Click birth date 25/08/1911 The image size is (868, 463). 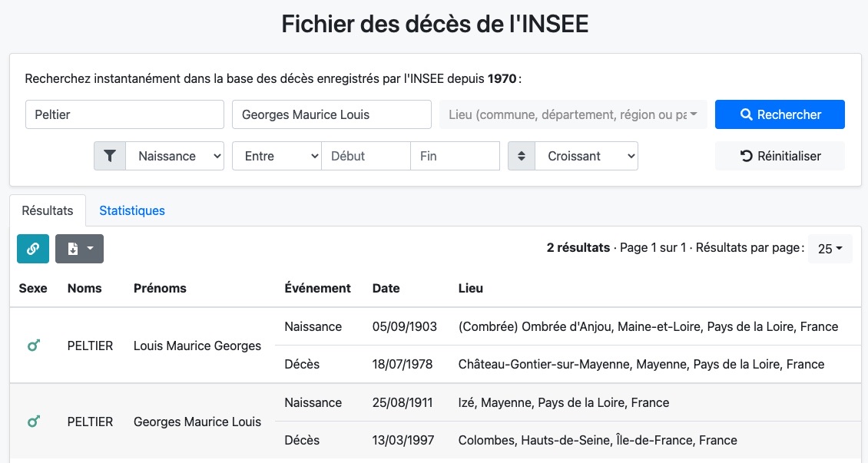tap(403, 402)
